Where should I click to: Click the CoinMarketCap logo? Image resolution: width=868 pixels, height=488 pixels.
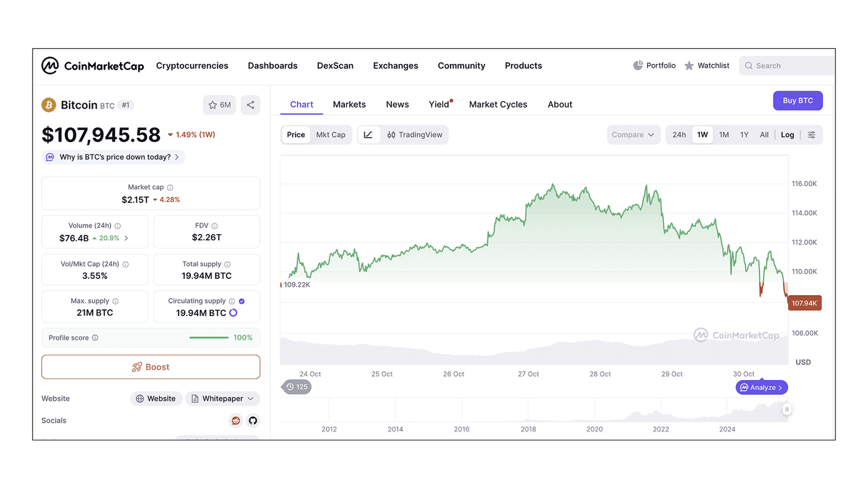93,66
